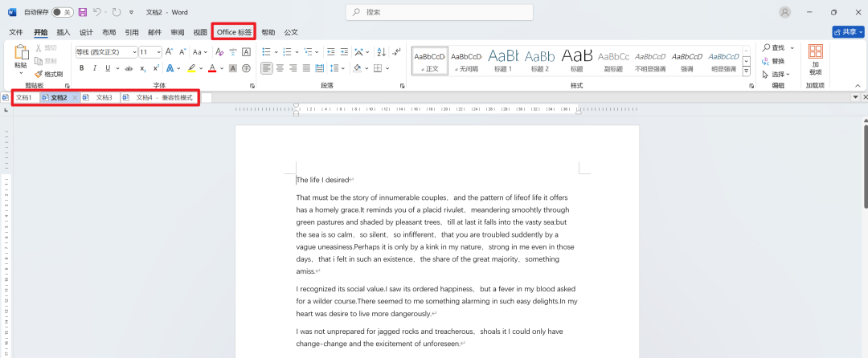Click the Bullets list icon
Image resolution: width=868 pixels, height=358 pixels.
point(266,52)
